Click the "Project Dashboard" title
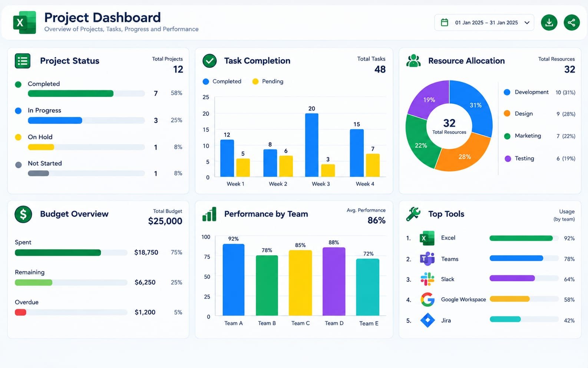This screenshot has height=368, width=588. click(x=102, y=17)
